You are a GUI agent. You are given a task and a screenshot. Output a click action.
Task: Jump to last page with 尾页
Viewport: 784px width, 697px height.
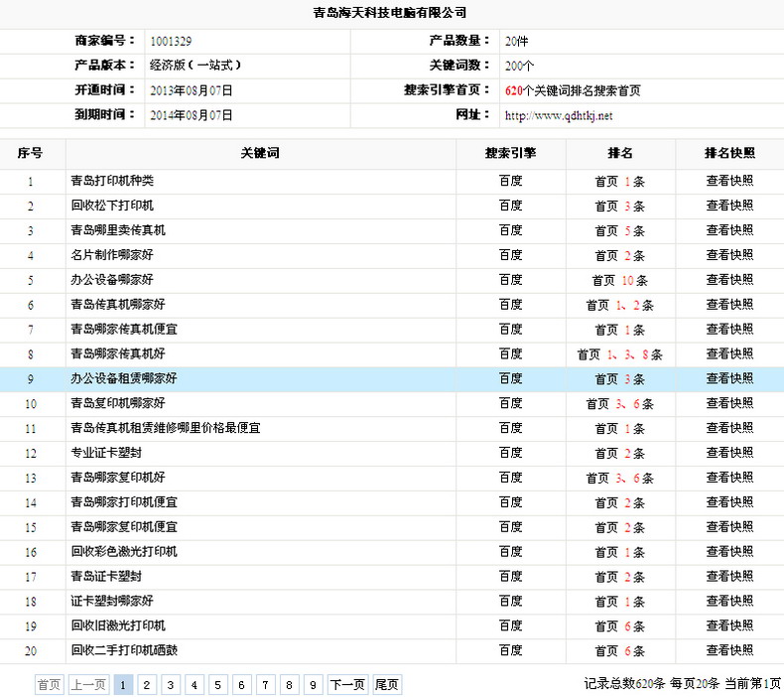(x=386, y=684)
